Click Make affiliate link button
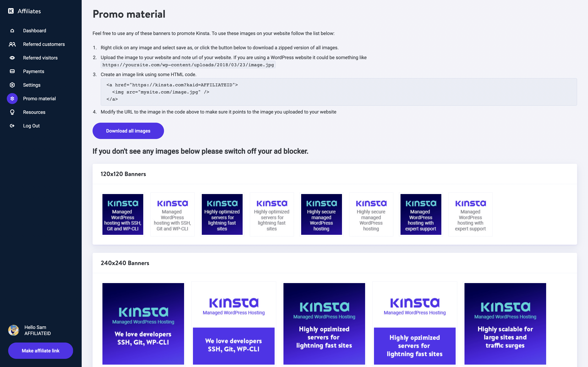Viewport: 588px width, 367px height. pos(41,351)
